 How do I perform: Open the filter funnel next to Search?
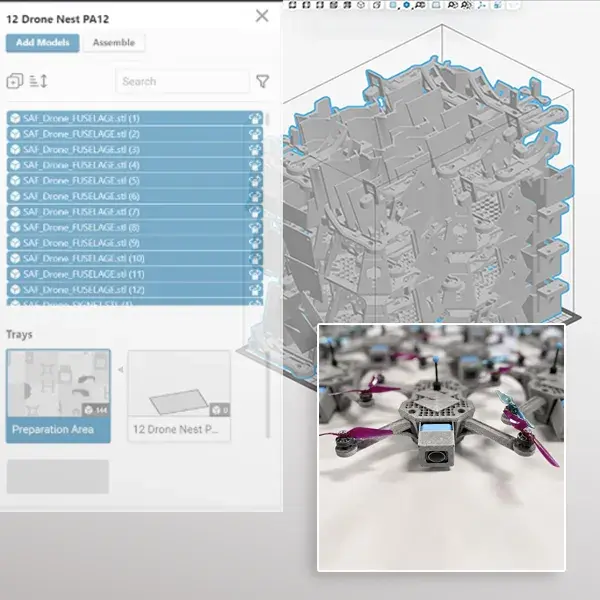coord(262,81)
